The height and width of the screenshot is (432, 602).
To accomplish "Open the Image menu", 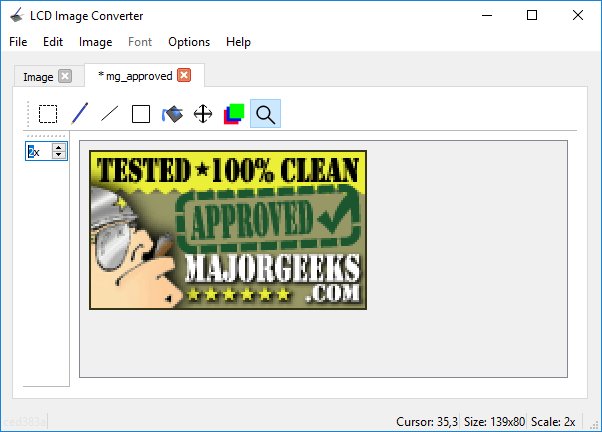I will 96,42.
